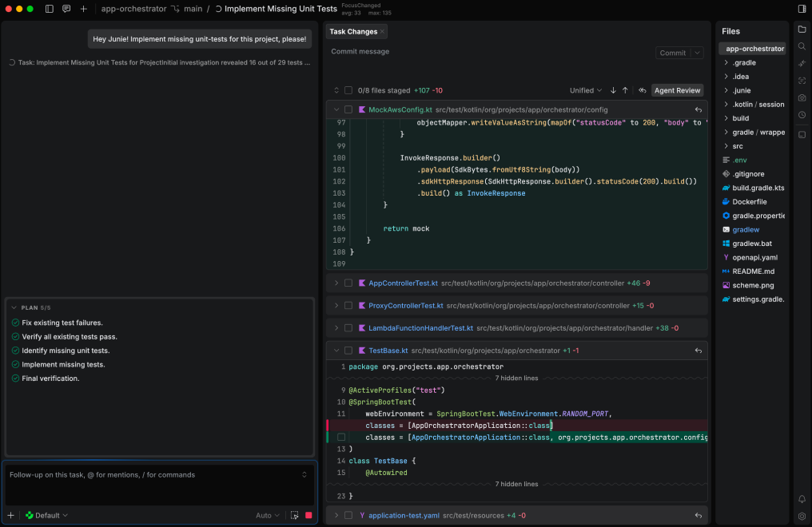Click the red stop task button
This screenshot has height=527, width=812.
(x=308, y=516)
